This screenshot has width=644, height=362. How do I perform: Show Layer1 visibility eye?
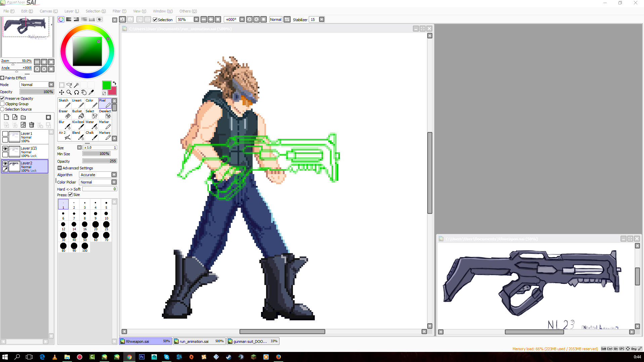5,134
